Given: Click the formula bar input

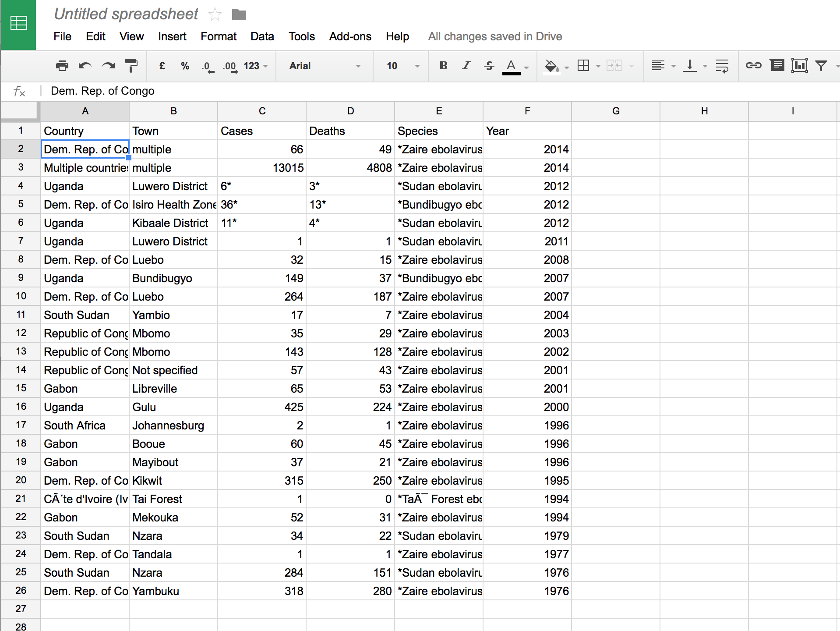Looking at the screenshot, I should 442,91.
